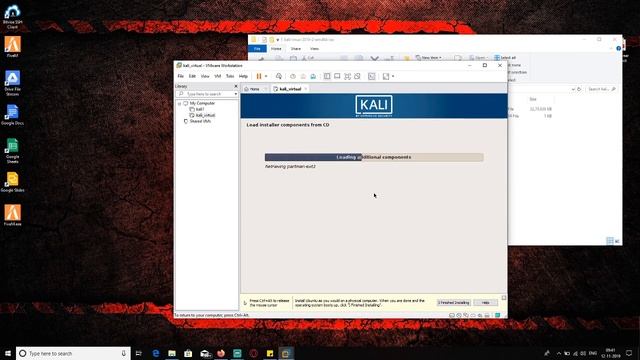Viewport: 640px width, 360px height.
Task: Open the console view terminal icon
Action: click(x=371, y=76)
